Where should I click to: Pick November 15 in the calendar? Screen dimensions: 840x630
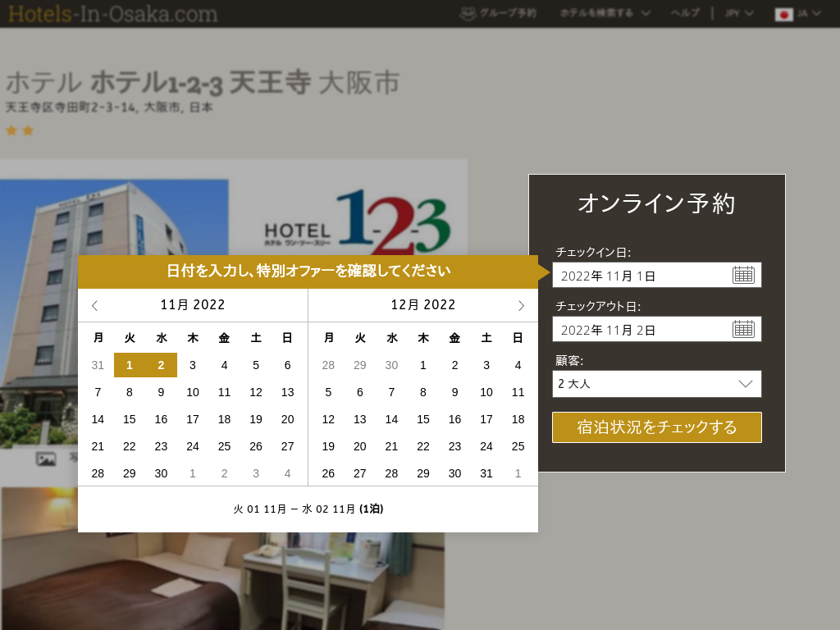pos(130,419)
